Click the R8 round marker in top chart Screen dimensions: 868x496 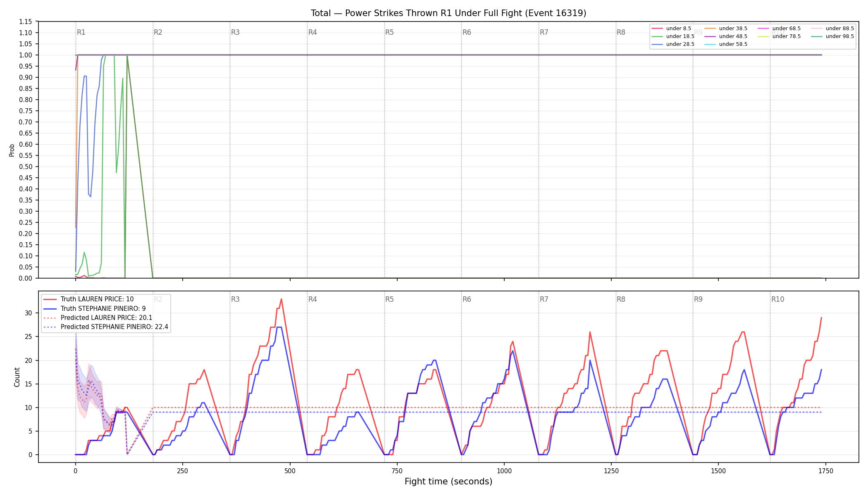click(x=621, y=32)
